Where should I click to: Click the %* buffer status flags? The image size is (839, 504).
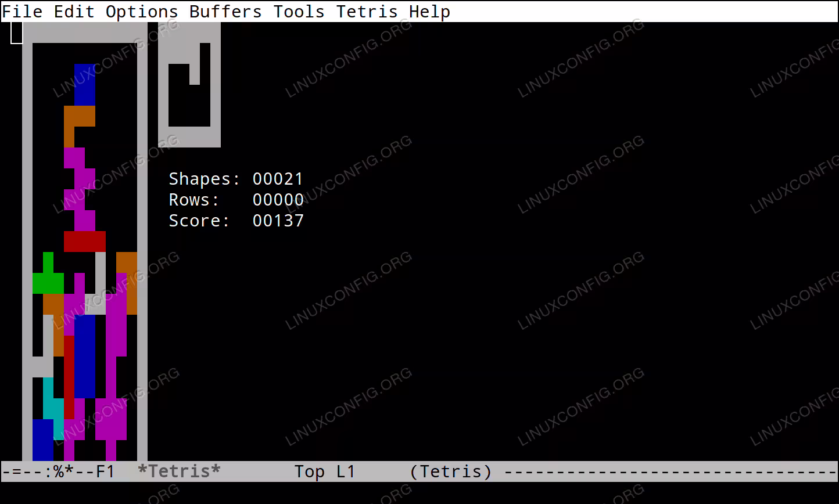point(64,471)
